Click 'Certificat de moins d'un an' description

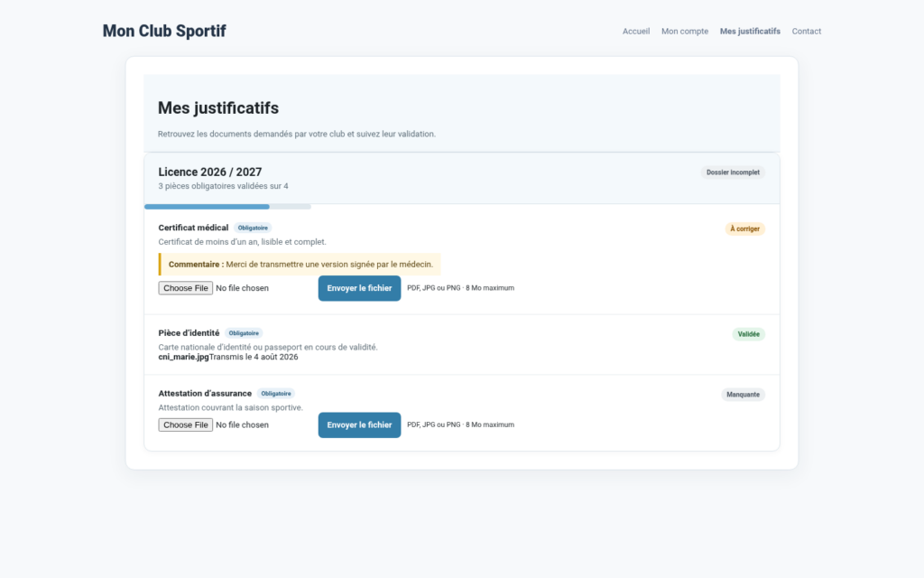click(x=242, y=242)
